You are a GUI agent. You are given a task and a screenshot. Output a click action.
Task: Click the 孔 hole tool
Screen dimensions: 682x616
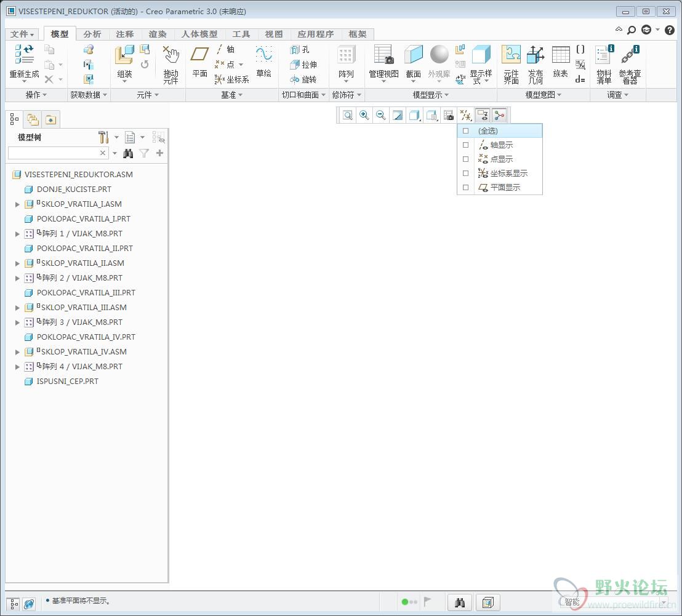point(300,50)
